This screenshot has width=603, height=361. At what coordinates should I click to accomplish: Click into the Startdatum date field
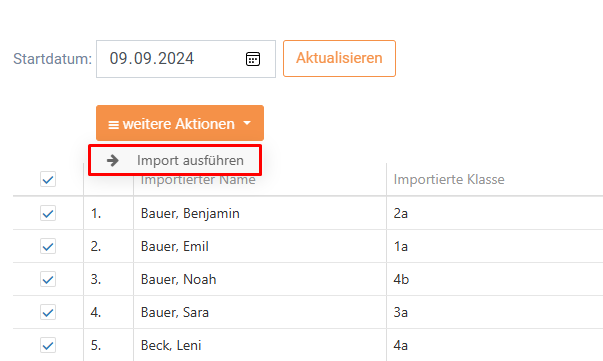pyautogui.click(x=186, y=59)
